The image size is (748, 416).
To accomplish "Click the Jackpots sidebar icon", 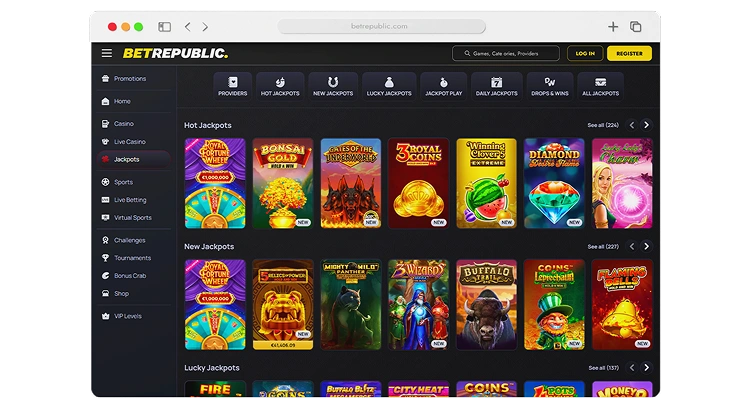I will pyautogui.click(x=105, y=159).
